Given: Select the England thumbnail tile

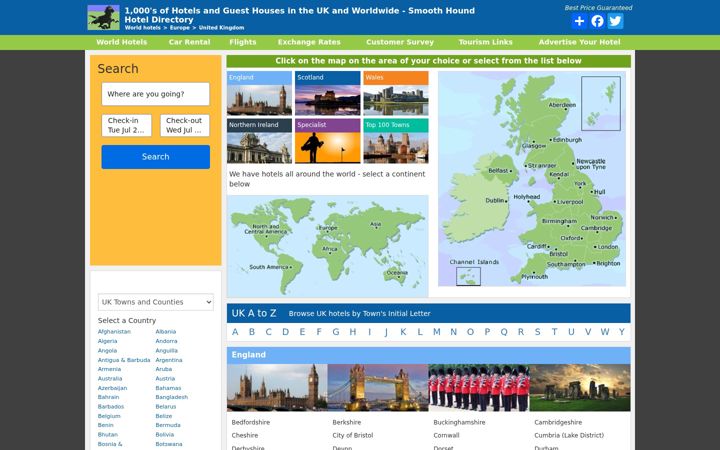Looking at the screenshot, I should coord(259,93).
